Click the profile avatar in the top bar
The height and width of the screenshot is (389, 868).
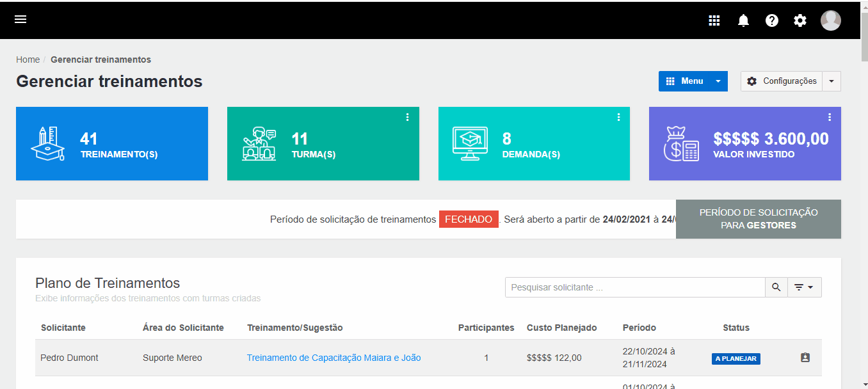831,20
